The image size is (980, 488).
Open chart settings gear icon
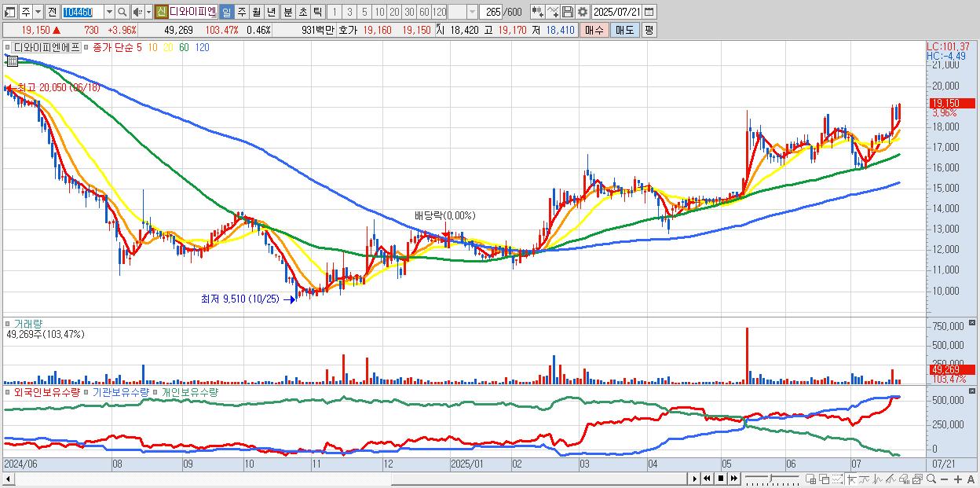pyautogui.click(x=583, y=12)
